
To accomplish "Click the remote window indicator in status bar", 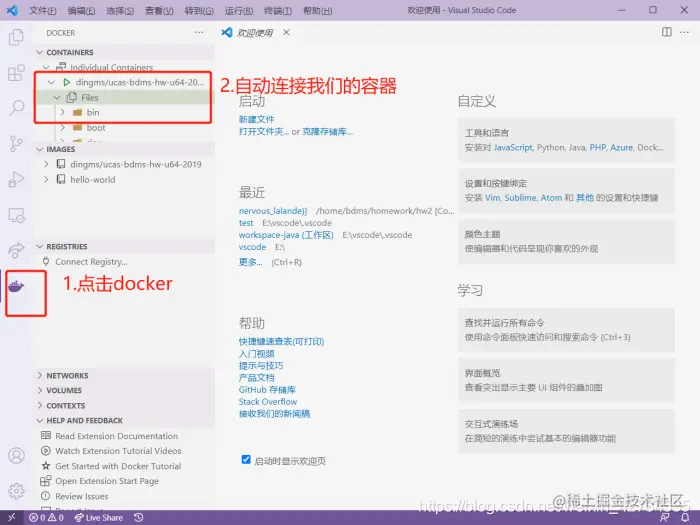I will [11, 517].
